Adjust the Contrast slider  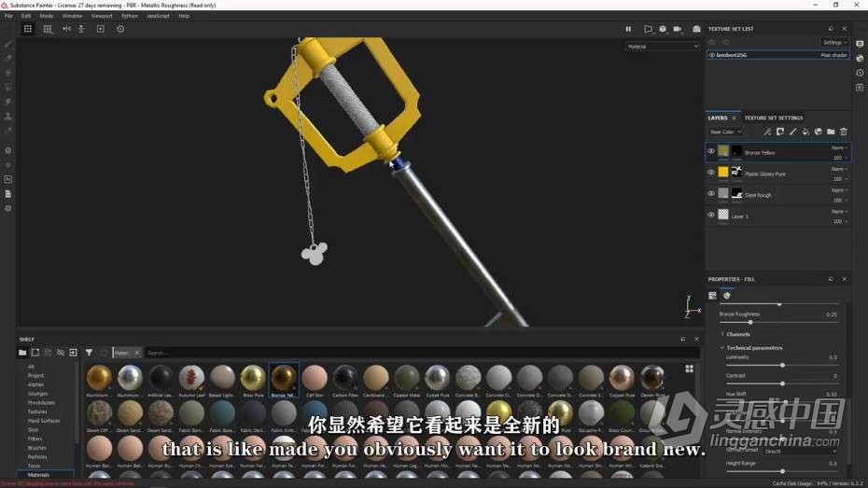[x=782, y=383]
